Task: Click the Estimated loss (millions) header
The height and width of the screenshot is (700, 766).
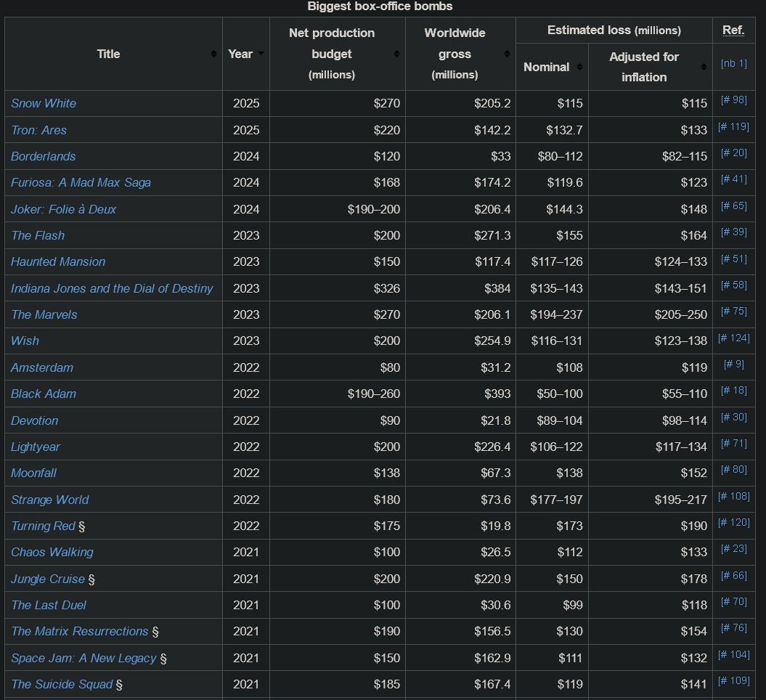Action: [614, 30]
